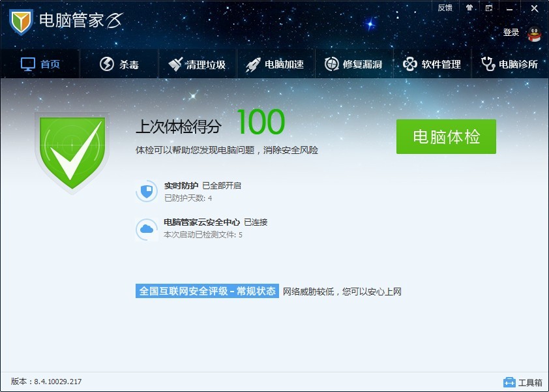This screenshot has width=549, height=392.
Task: Open the 清理垃圾 cleanup tab
Action: (x=198, y=64)
